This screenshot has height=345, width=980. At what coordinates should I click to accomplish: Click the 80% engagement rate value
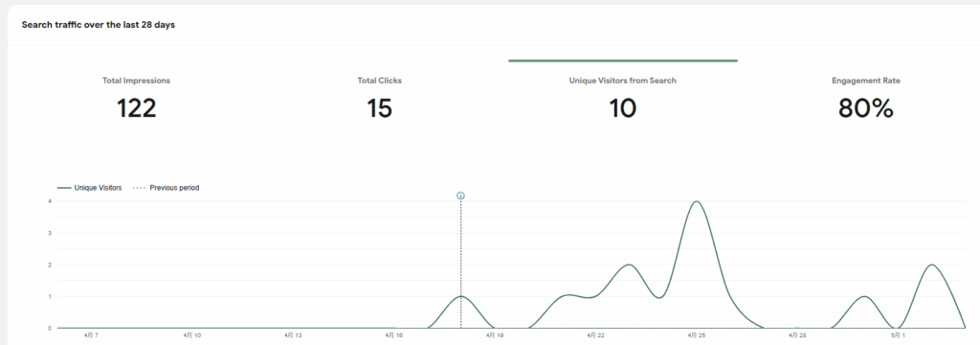point(865,108)
